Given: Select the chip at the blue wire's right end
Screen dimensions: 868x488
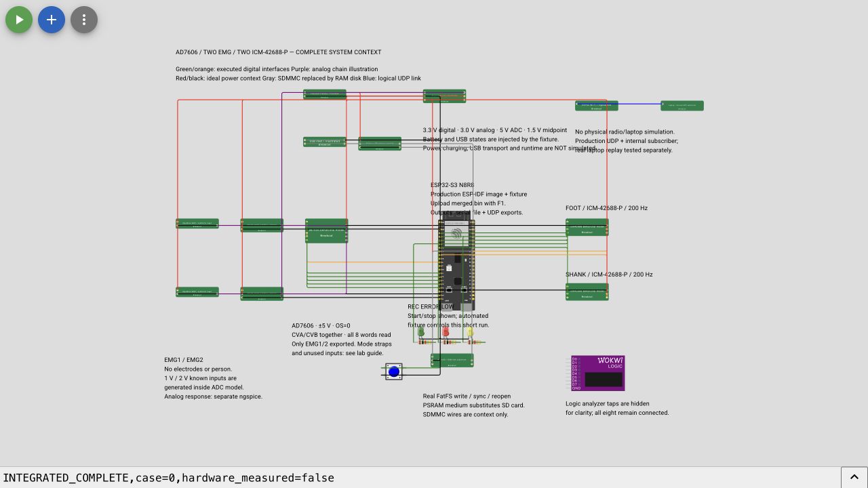Looking at the screenshot, I should click(682, 106).
